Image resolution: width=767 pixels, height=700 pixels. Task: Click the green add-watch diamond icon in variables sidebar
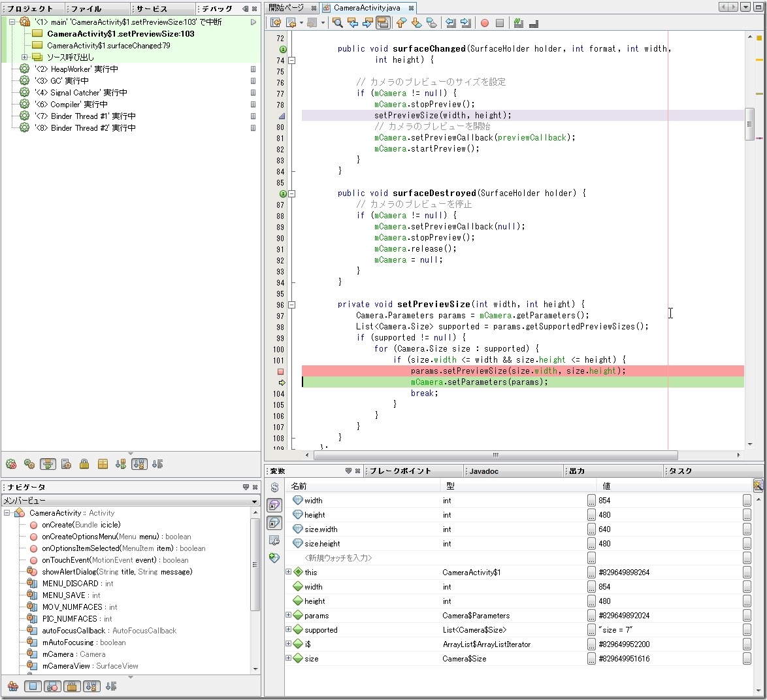[x=274, y=558]
